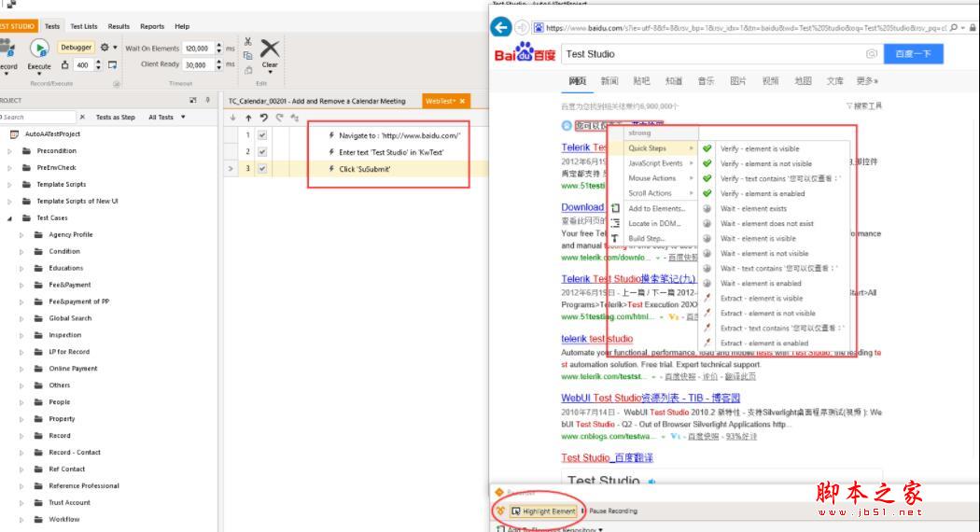
Task: Collapse the Test Cases folder
Action: [9, 218]
